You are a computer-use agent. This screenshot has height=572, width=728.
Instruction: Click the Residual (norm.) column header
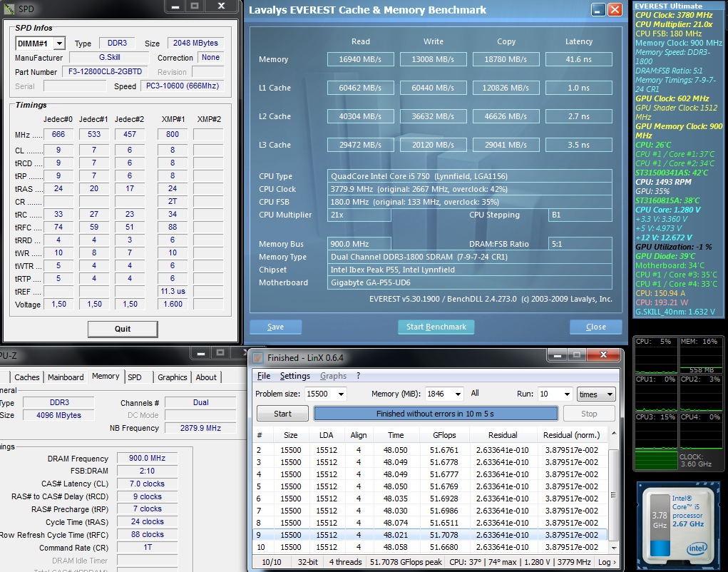pos(572,435)
